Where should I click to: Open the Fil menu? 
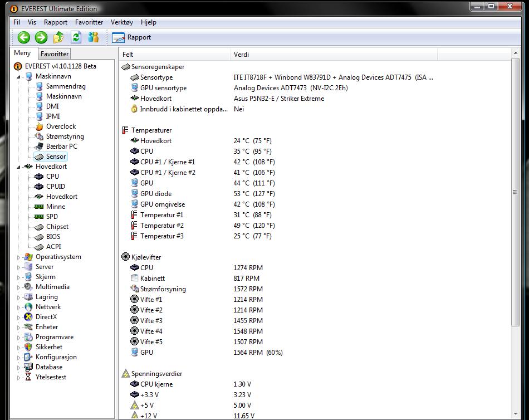click(17, 22)
